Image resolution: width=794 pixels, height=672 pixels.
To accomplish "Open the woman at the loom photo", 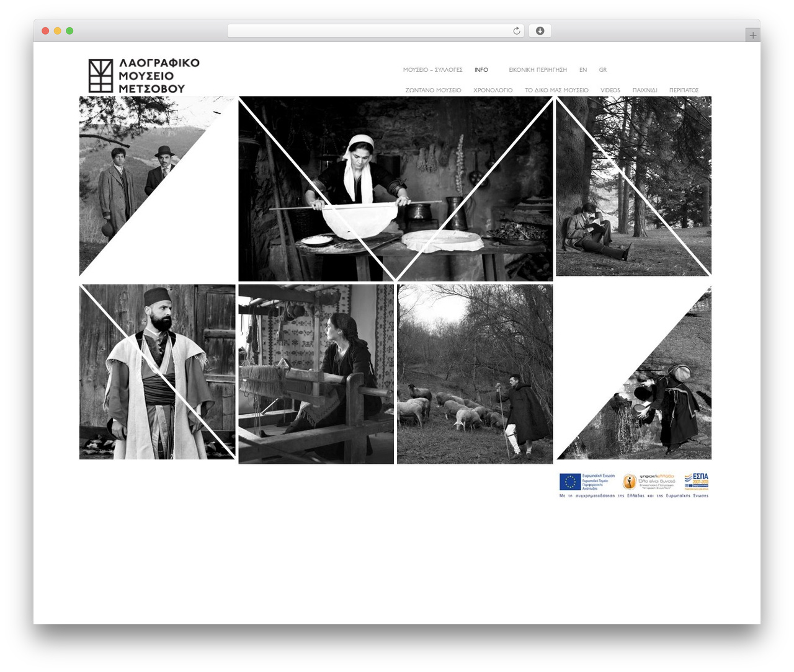I will (316, 374).
